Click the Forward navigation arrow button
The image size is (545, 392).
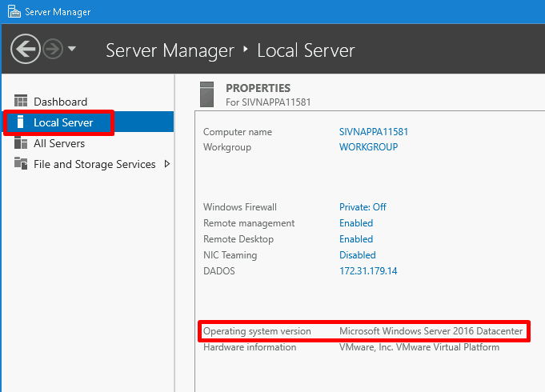pyautogui.click(x=53, y=49)
